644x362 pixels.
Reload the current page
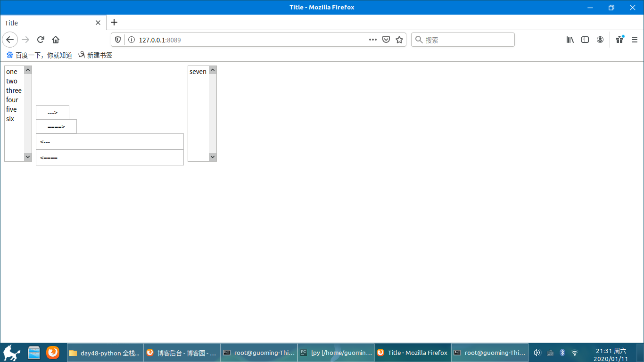41,40
